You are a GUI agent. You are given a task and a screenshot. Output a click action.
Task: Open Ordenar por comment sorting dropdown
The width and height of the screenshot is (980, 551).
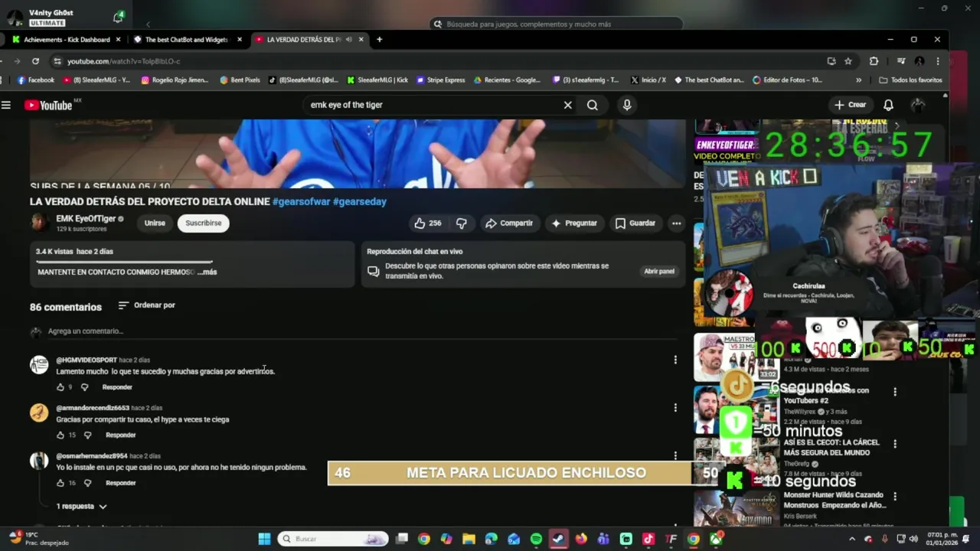(x=147, y=305)
